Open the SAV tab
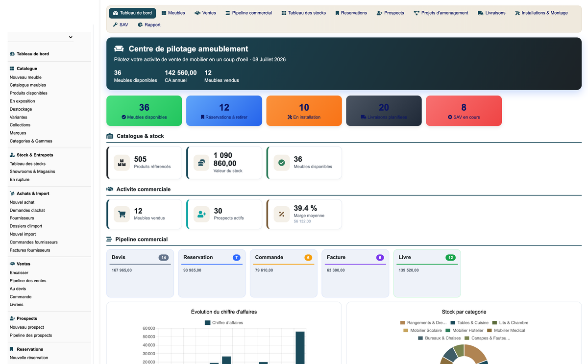 click(120, 24)
